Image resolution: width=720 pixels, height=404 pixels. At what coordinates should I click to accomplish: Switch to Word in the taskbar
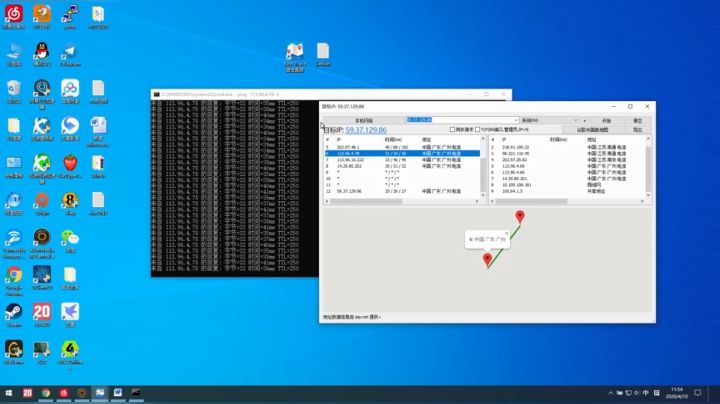point(118,393)
